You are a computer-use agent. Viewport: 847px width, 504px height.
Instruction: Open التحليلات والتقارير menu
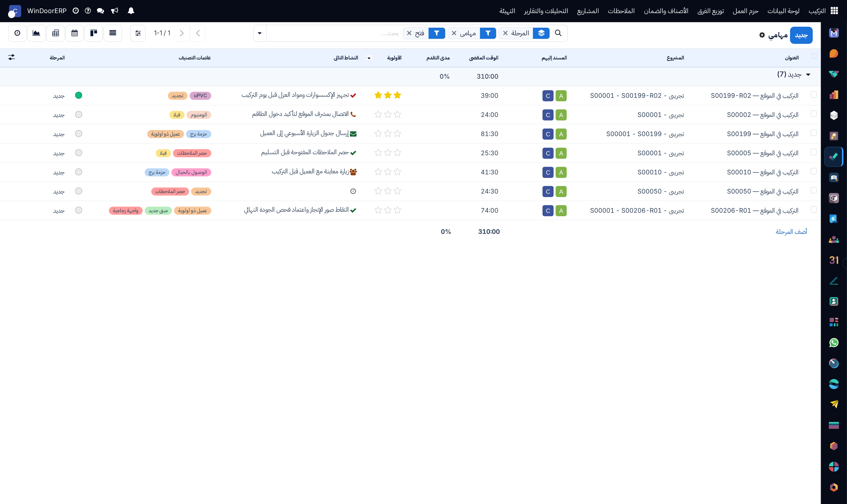click(x=546, y=11)
